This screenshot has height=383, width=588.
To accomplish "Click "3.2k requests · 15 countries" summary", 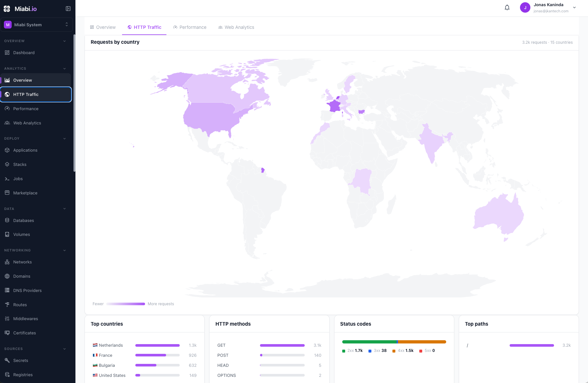I will click(547, 42).
